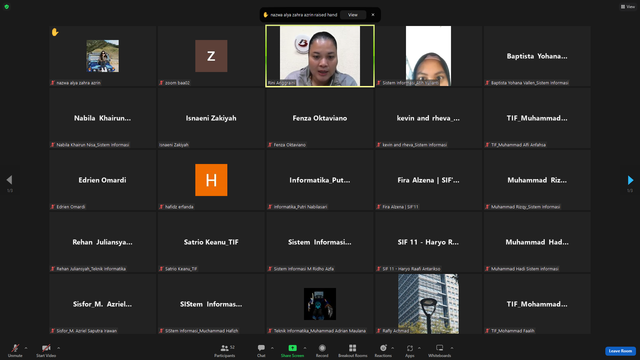Image resolution: width=640 pixels, height=360 pixels.
Task: Expand Whiteboards options arrow
Action: pos(452,348)
